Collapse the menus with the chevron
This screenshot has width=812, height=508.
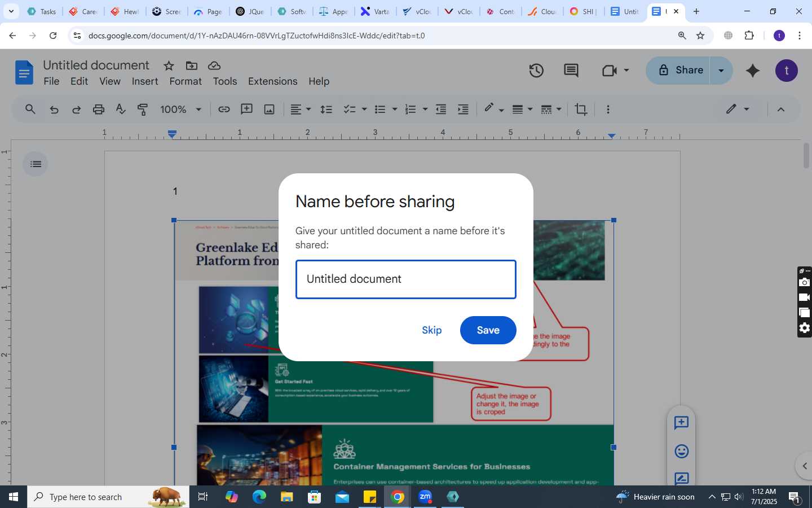(x=781, y=110)
